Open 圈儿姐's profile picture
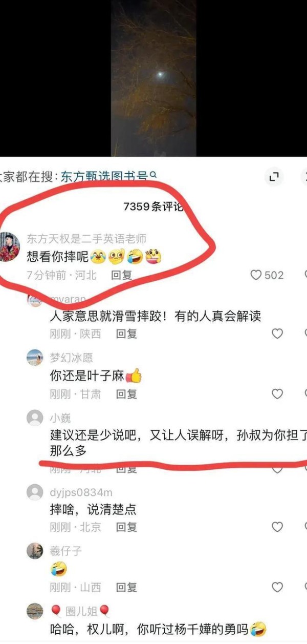Screen dimensions: 307x644 (35, 611)
